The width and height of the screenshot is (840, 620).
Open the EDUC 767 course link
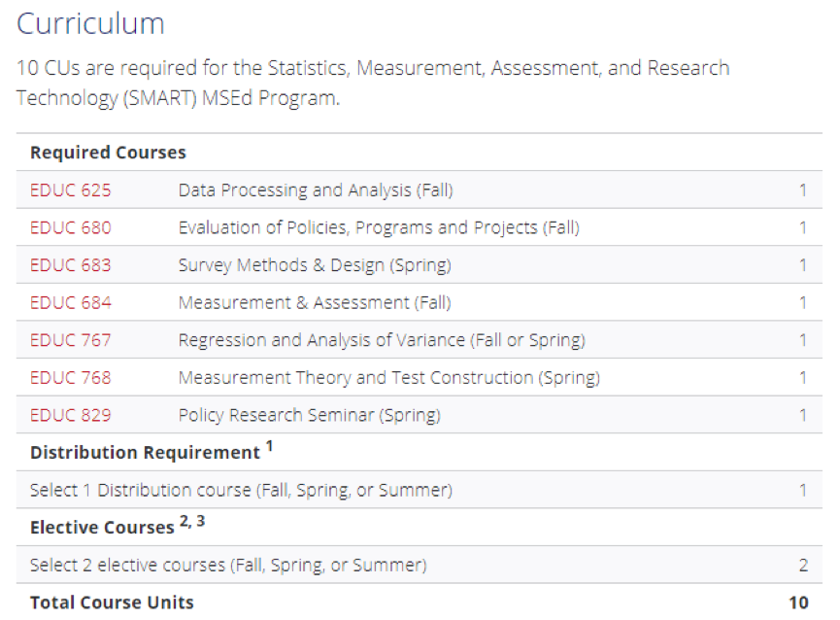(70, 340)
